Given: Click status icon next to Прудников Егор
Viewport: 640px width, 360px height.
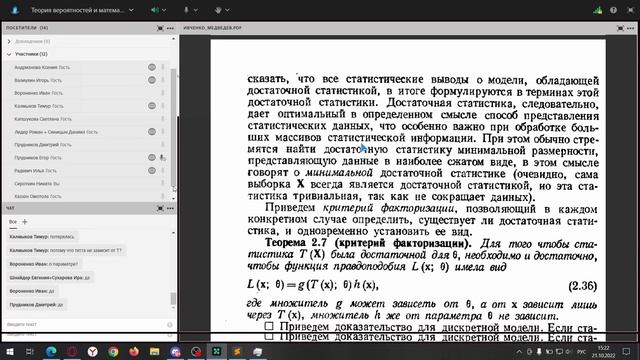Looking at the screenshot, I should pos(152,158).
